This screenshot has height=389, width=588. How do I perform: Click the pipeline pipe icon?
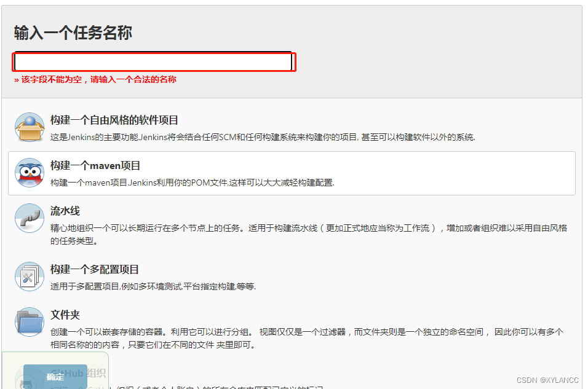pyautogui.click(x=30, y=218)
